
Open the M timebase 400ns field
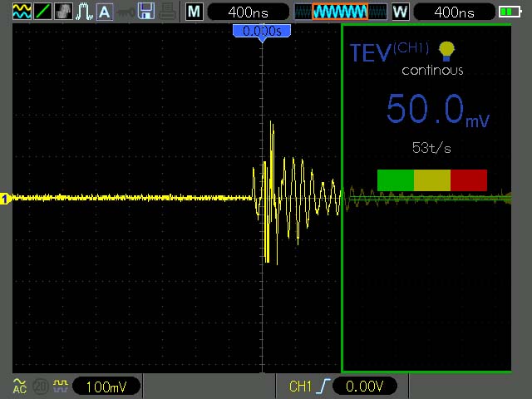pyautogui.click(x=248, y=12)
